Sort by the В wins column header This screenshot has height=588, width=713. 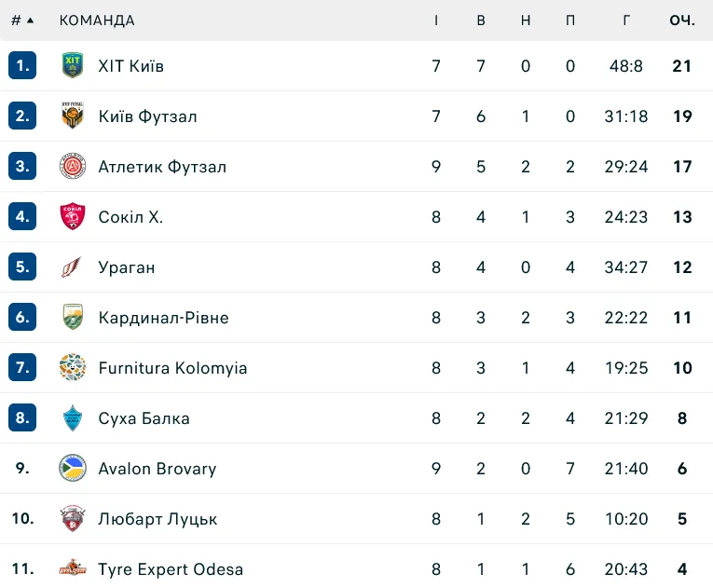coord(481,21)
